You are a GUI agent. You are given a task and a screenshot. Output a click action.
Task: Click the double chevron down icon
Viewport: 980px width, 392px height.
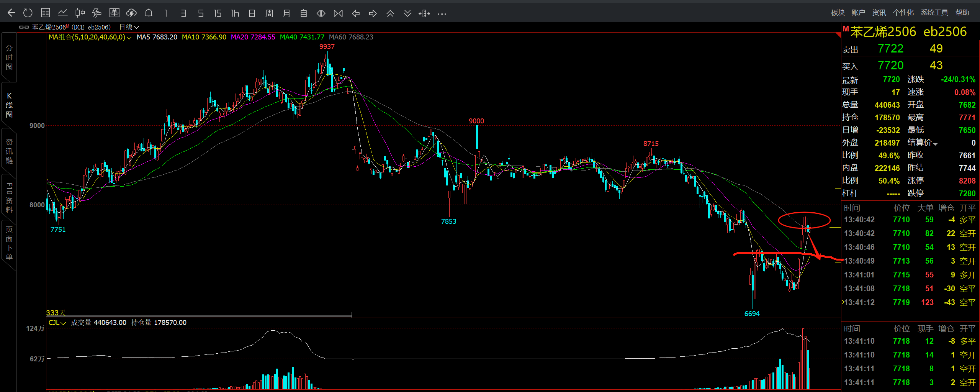tap(407, 13)
